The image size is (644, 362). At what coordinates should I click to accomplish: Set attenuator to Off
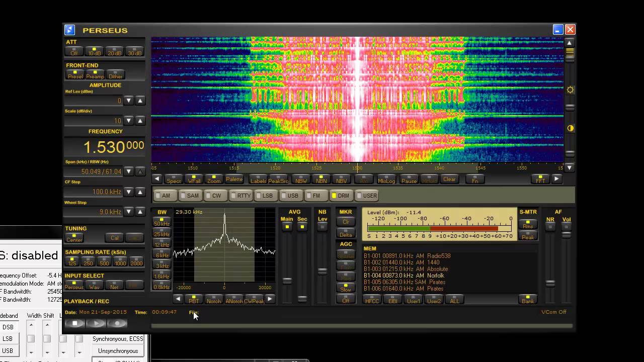74,51
